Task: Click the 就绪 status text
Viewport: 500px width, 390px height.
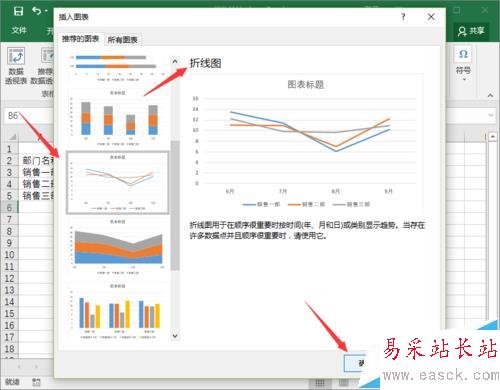Action: pyautogui.click(x=12, y=382)
